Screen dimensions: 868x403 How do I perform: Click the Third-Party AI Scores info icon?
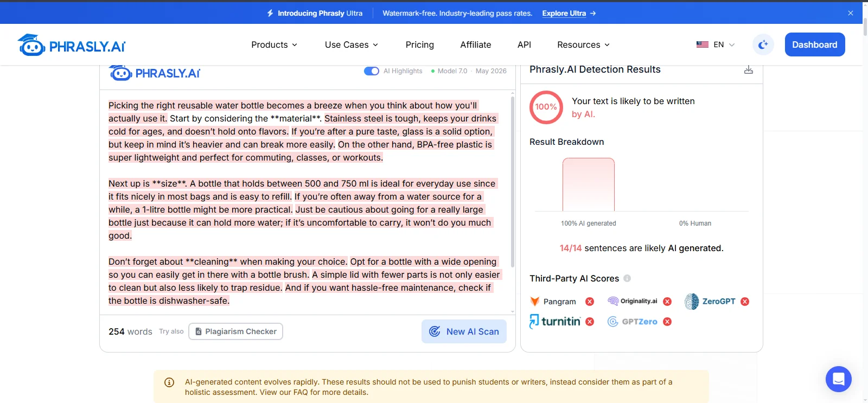coord(627,278)
